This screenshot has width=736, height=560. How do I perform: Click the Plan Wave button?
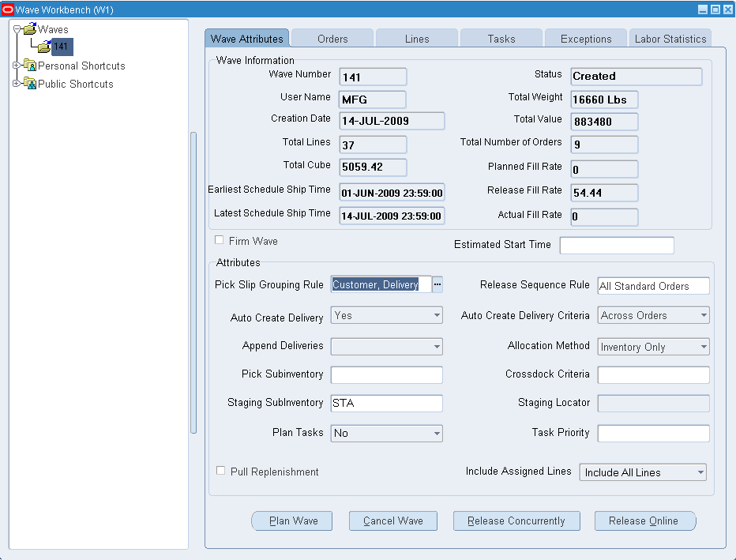(292, 521)
